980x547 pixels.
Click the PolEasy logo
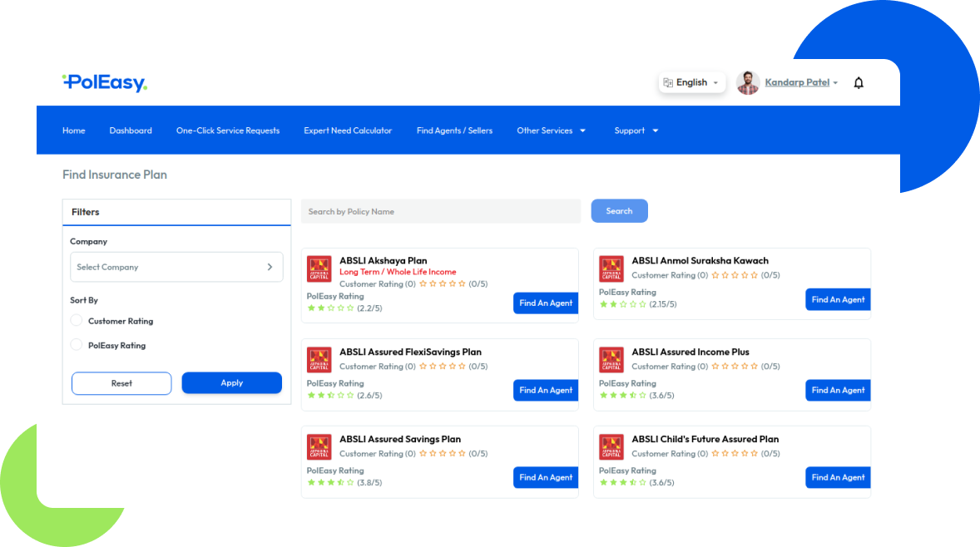pyautogui.click(x=104, y=82)
